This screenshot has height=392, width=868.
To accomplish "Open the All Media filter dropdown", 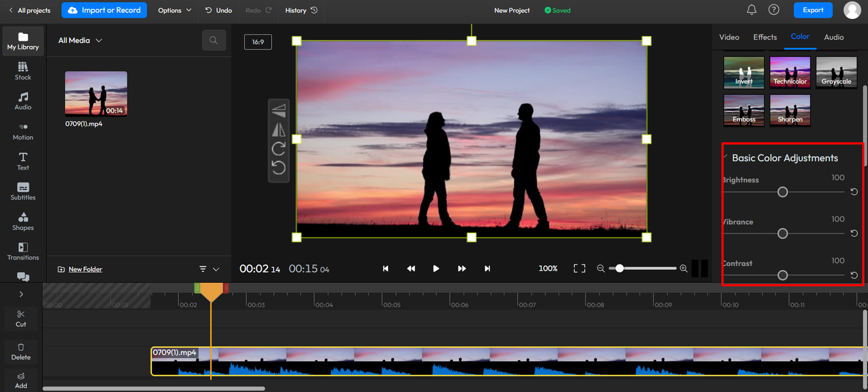I will pos(80,40).
